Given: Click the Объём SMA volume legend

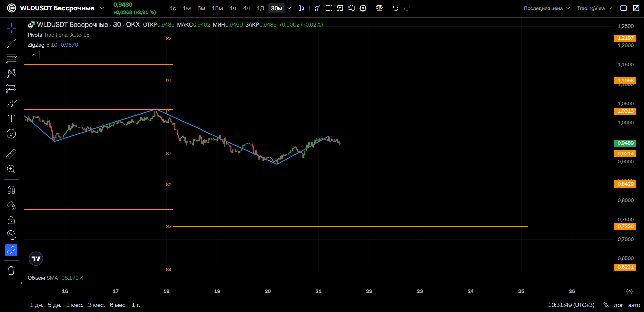Looking at the screenshot, I should [x=55, y=278].
